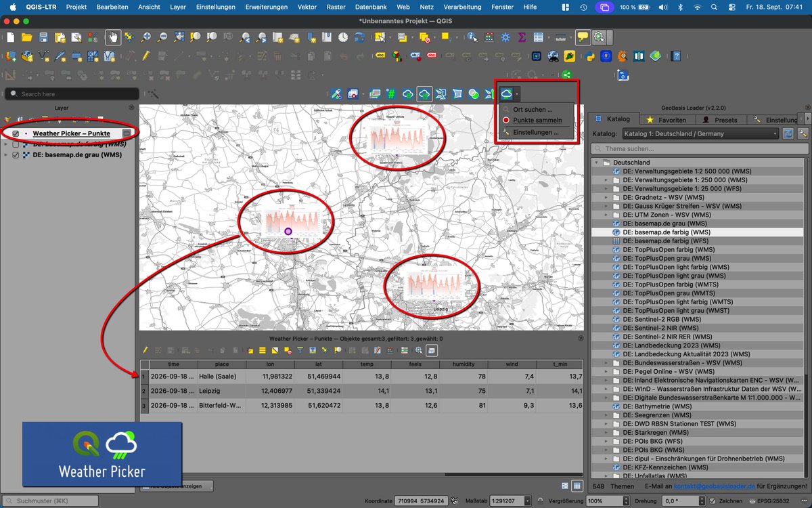Open the Katalog 1: Deutschland / Germany dropdown

click(700, 133)
